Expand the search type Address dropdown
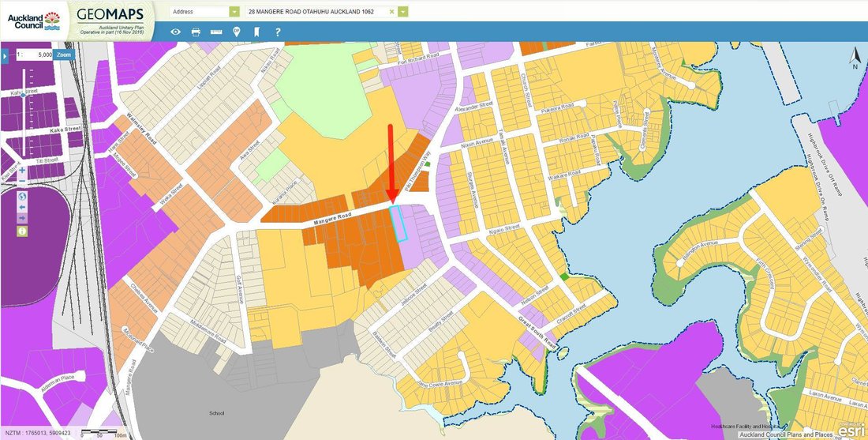Image resolution: width=868 pixels, height=440 pixels. click(234, 12)
